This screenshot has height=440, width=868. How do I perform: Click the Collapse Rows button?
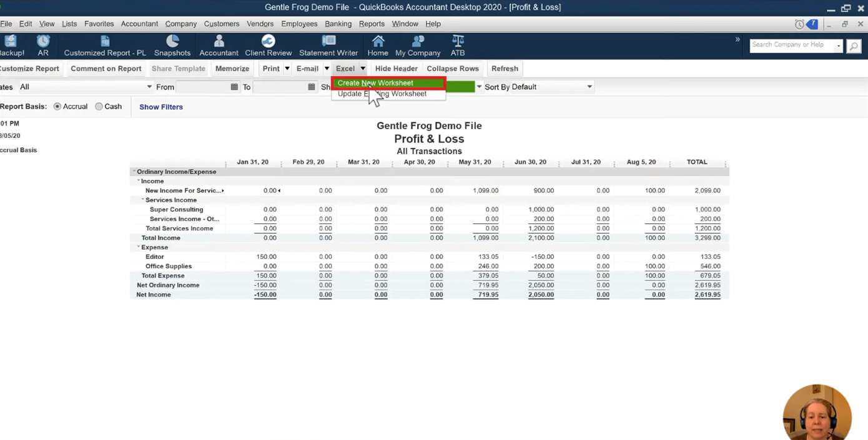[453, 69]
